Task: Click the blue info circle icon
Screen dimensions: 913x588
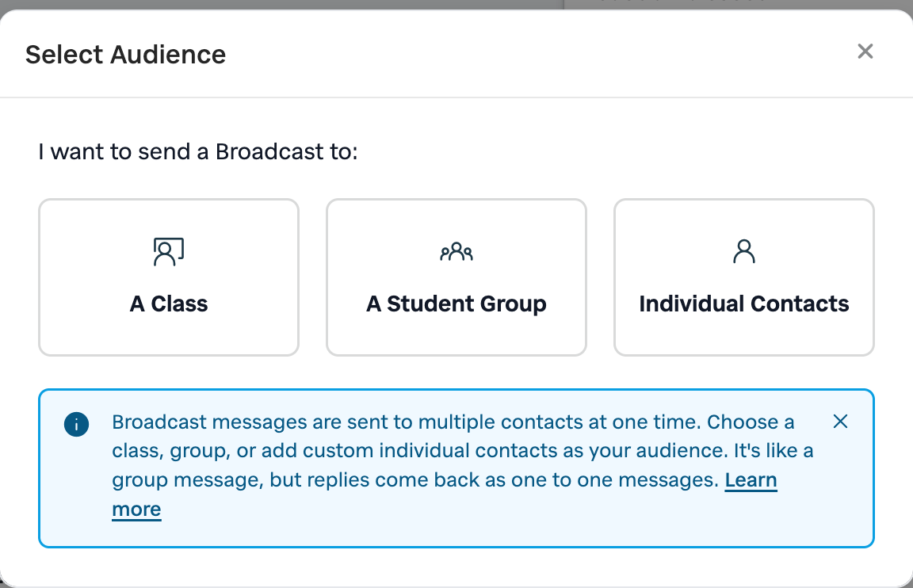Action: pyautogui.click(x=76, y=424)
